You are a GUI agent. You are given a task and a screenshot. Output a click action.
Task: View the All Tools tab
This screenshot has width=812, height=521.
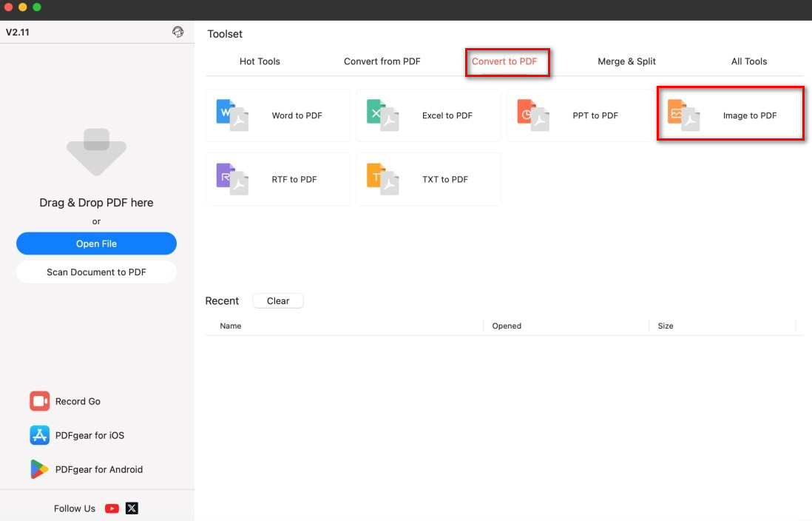point(749,61)
